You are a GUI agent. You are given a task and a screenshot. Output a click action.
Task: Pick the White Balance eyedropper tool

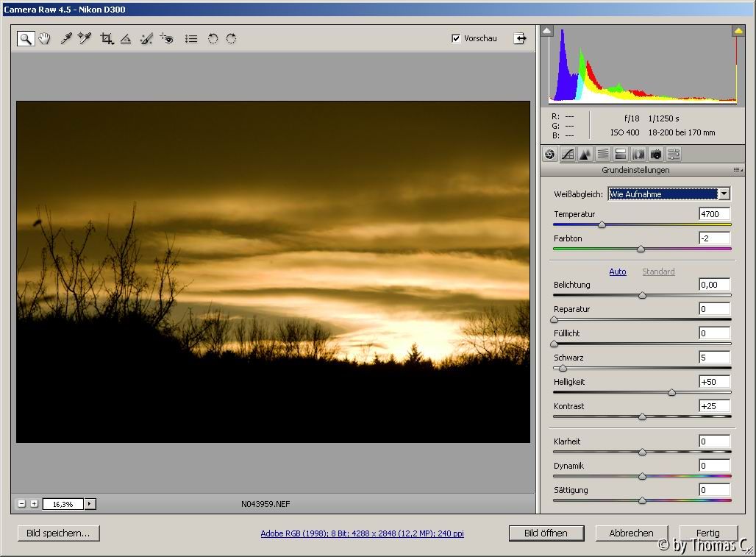point(66,39)
